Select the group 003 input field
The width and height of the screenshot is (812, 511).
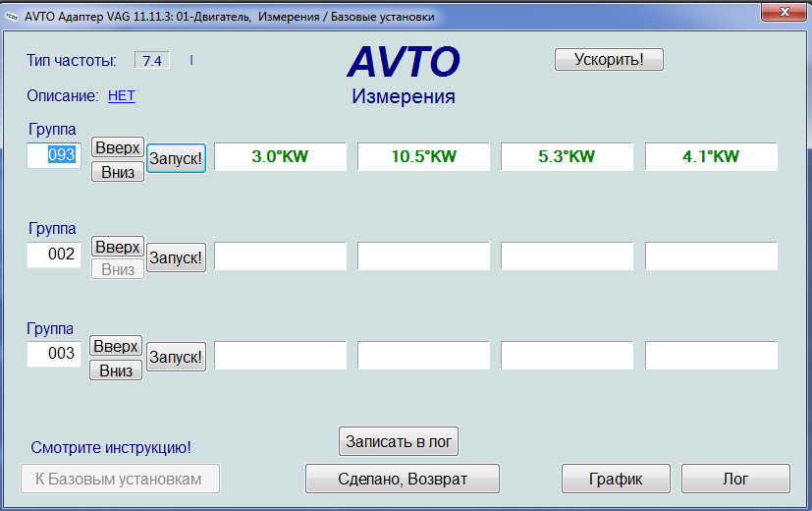(x=54, y=354)
